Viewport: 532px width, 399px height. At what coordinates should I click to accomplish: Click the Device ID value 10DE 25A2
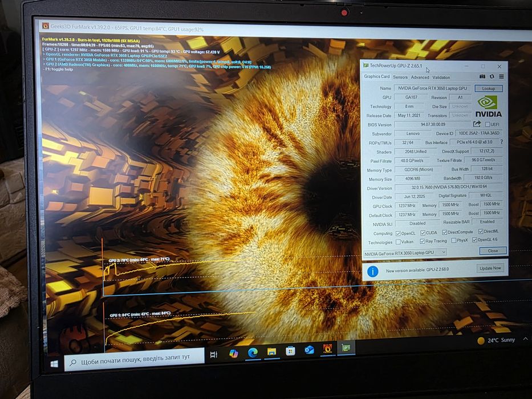tap(479, 133)
